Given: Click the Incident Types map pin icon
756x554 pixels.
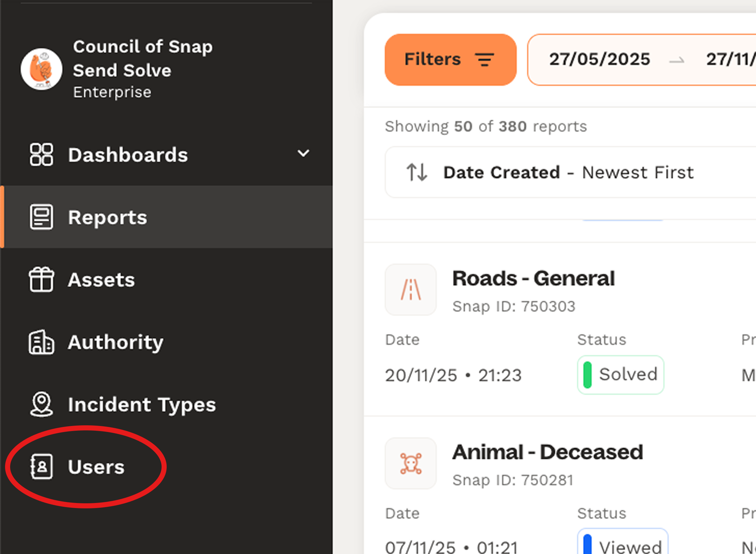Looking at the screenshot, I should (x=41, y=404).
